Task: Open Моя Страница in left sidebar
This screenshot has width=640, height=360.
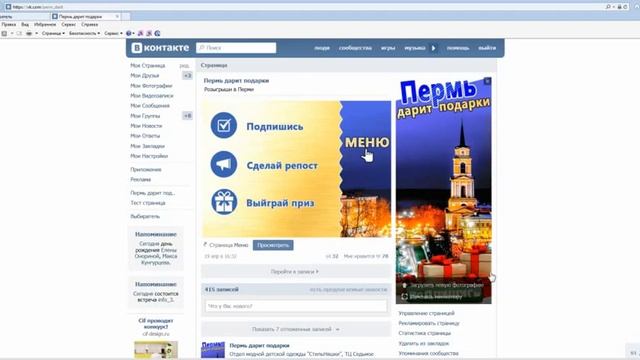Action: [x=148, y=65]
